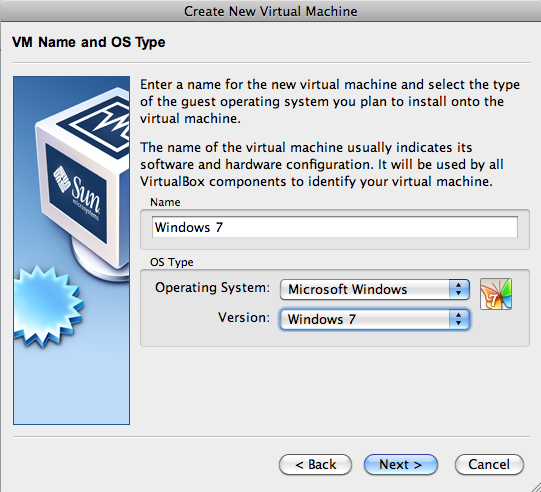541x492 pixels.
Task: Return with the Back button
Action: tap(315, 464)
